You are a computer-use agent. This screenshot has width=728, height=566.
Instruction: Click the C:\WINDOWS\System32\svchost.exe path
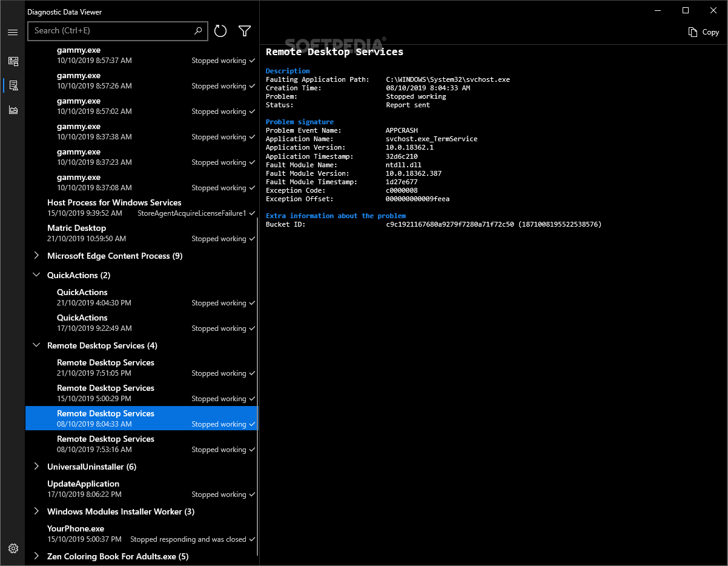click(x=448, y=79)
